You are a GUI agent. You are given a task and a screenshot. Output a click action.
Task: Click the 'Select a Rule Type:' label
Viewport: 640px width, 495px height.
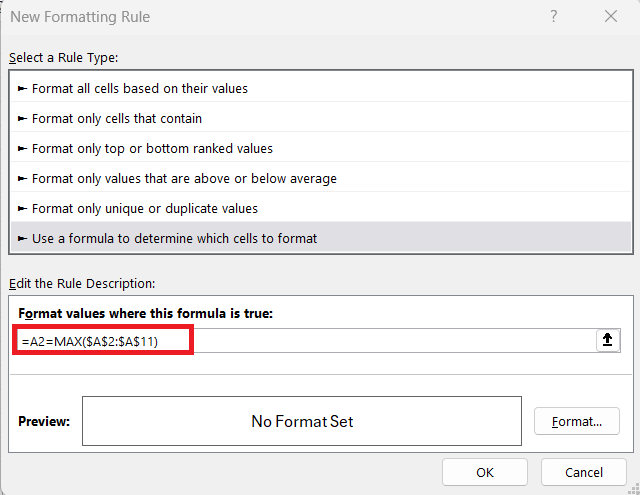click(x=64, y=58)
